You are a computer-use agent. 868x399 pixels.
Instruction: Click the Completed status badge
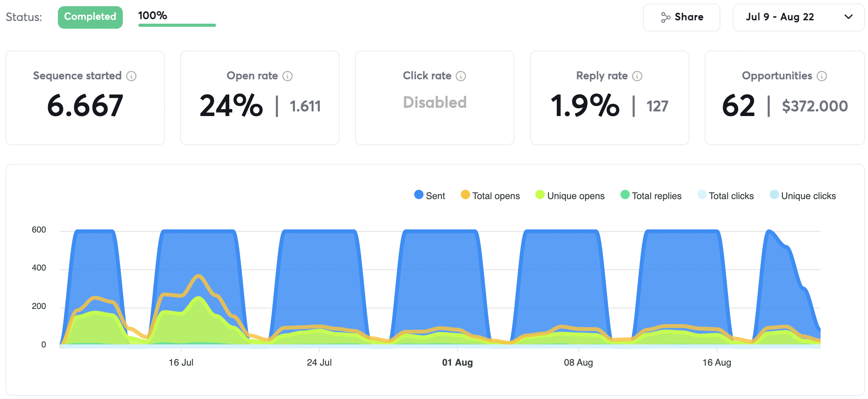coord(90,17)
